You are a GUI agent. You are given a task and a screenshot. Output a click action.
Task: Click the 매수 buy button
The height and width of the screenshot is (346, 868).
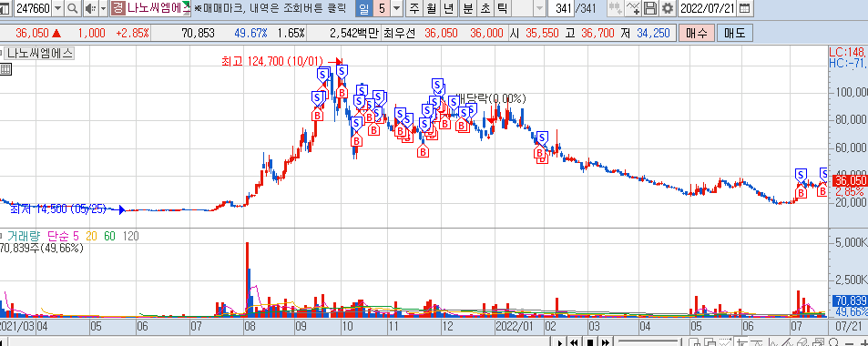click(x=697, y=33)
